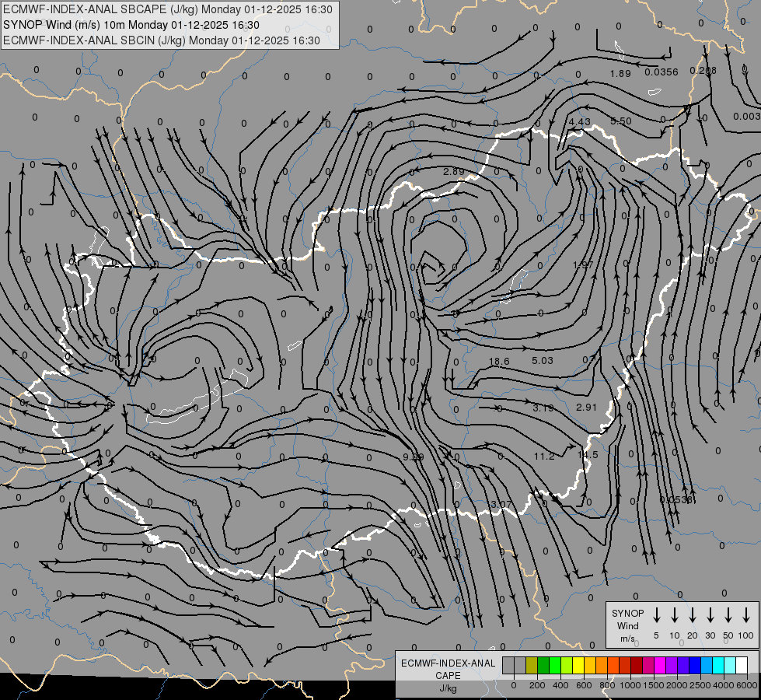This screenshot has height=700, width=761.
Task: Click the 1.89 value at top right
Action: pyautogui.click(x=620, y=73)
